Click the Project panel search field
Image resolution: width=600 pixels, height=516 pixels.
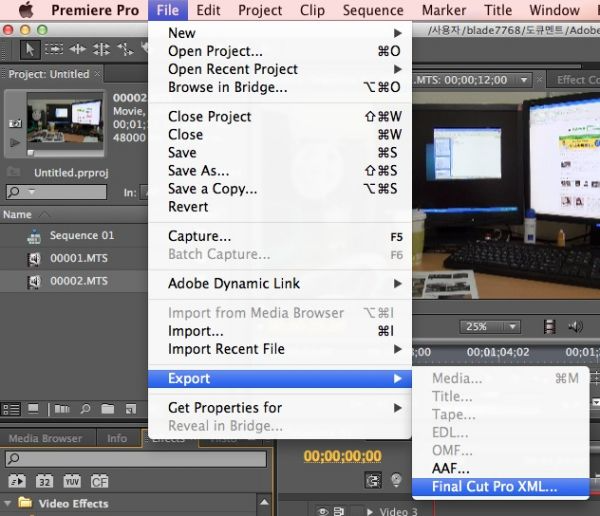point(56,191)
